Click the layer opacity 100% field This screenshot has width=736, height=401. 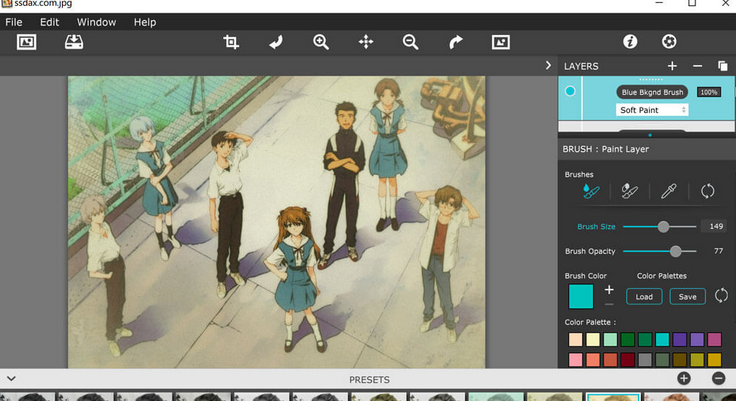click(709, 92)
